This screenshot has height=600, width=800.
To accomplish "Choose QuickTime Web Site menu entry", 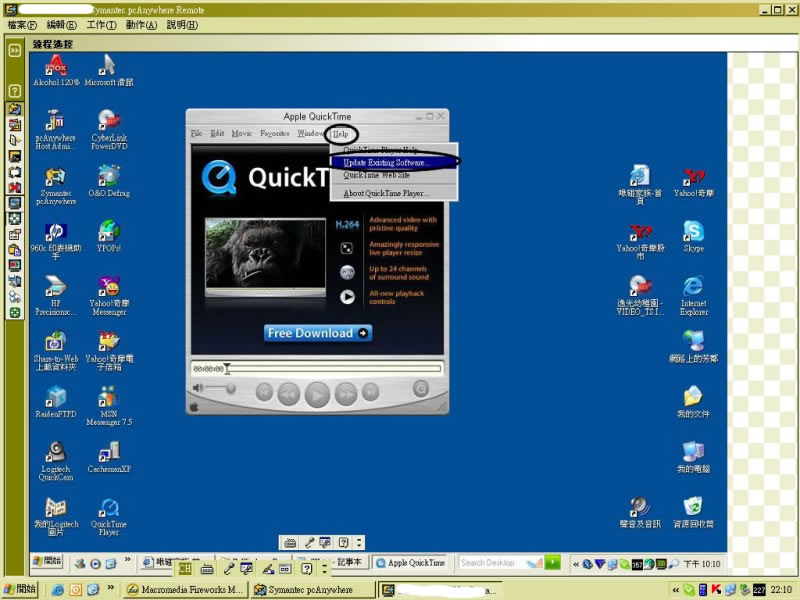I will tap(394, 175).
